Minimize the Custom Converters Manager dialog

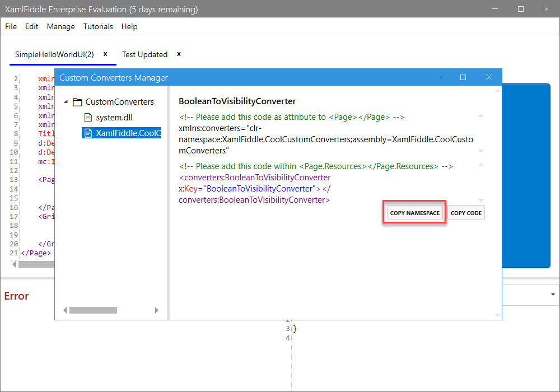[437, 77]
